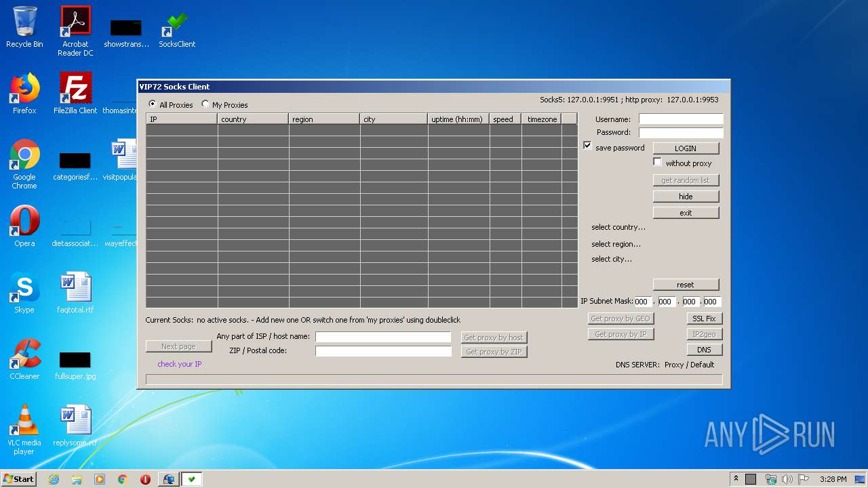Click the Username input field
Image resolution: width=868 pixels, height=488 pixels.
[x=681, y=119]
